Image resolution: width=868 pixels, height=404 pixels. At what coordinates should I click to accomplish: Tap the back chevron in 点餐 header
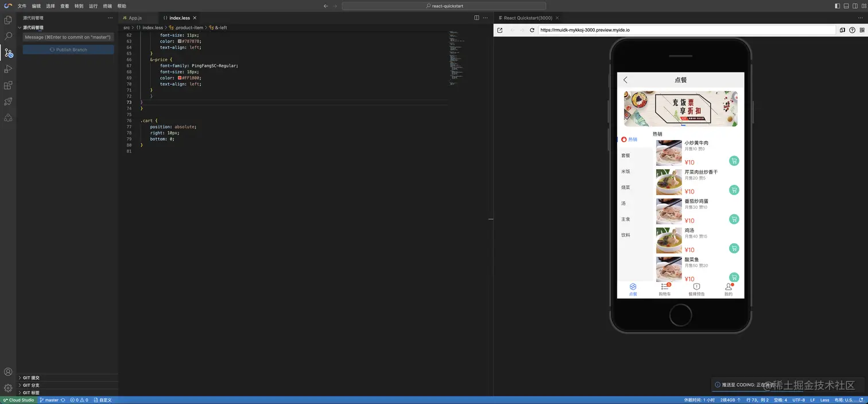click(625, 80)
